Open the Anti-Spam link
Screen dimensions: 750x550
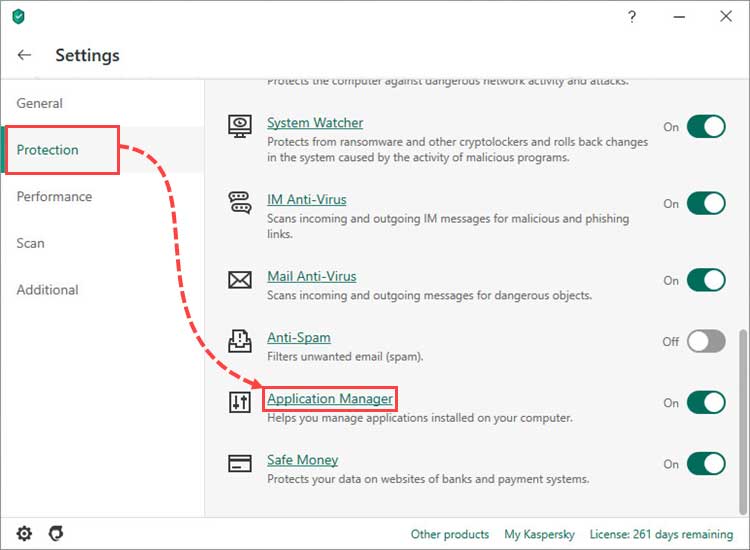(298, 338)
